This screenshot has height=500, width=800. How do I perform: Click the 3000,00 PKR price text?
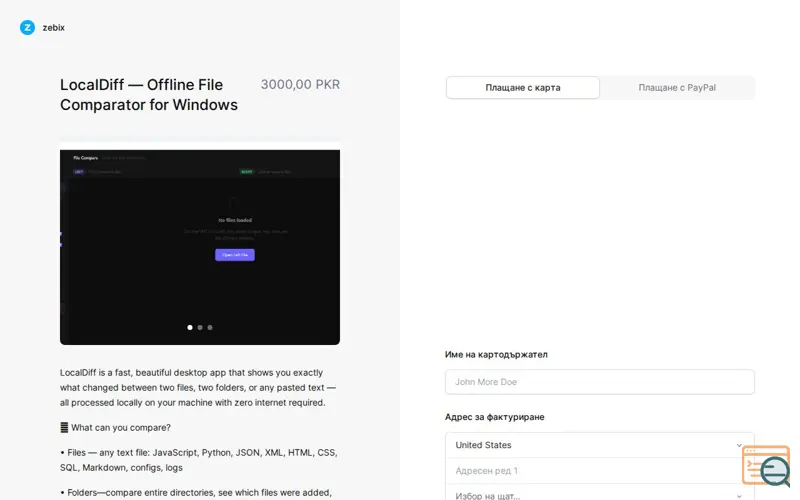click(300, 84)
